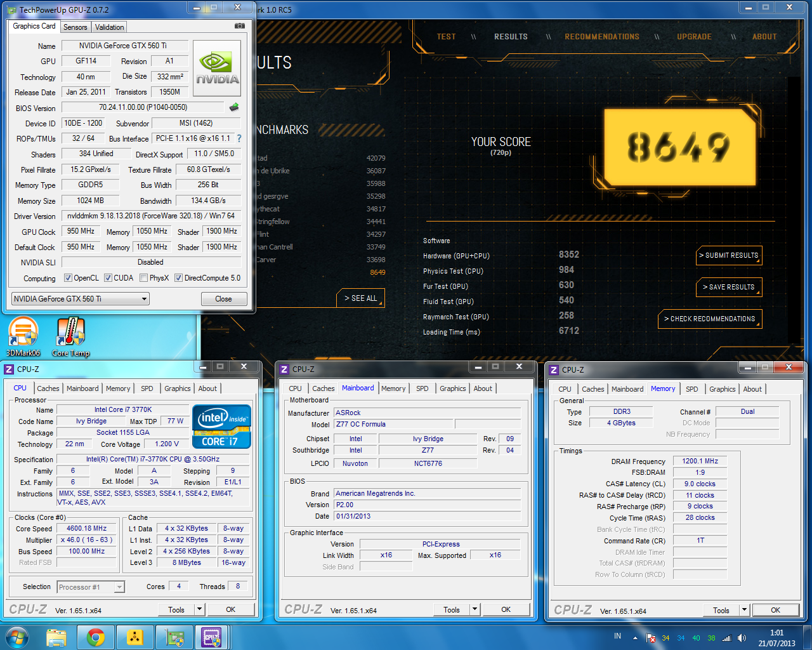Image resolution: width=812 pixels, height=650 pixels.
Task: Open Google Chrome from the taskbar
Action: tap(96, 637)
